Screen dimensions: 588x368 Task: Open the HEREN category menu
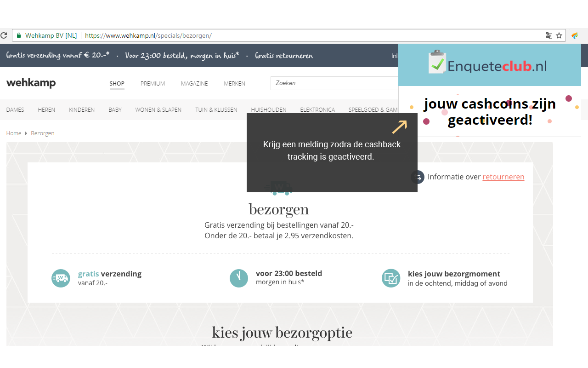[46, 110]
